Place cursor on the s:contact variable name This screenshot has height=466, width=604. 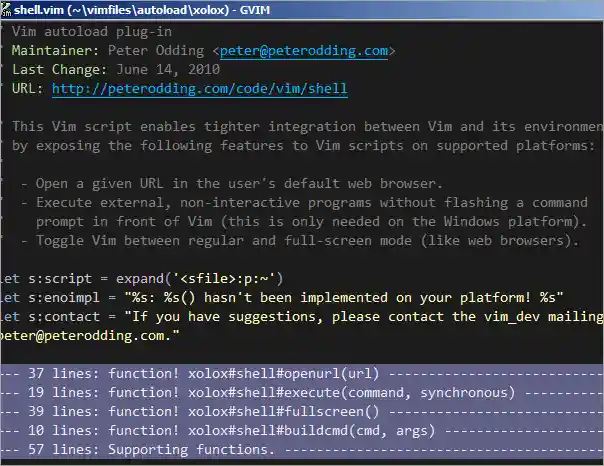tap(64, 317)
